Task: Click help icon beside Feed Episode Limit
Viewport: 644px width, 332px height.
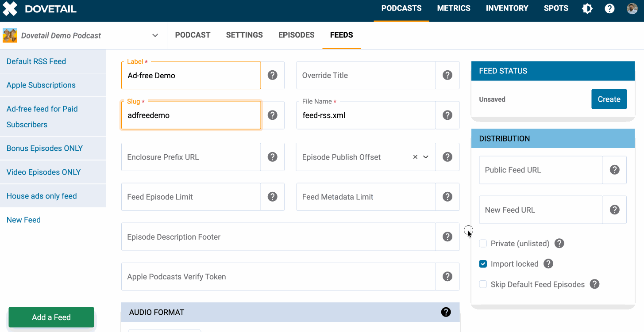Action: coord(273,197)
